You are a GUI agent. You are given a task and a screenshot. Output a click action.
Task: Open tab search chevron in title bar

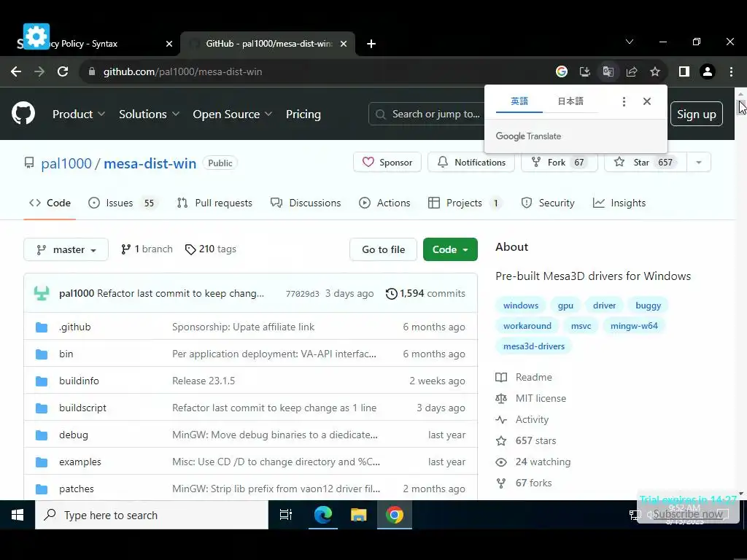coord(630,42)
